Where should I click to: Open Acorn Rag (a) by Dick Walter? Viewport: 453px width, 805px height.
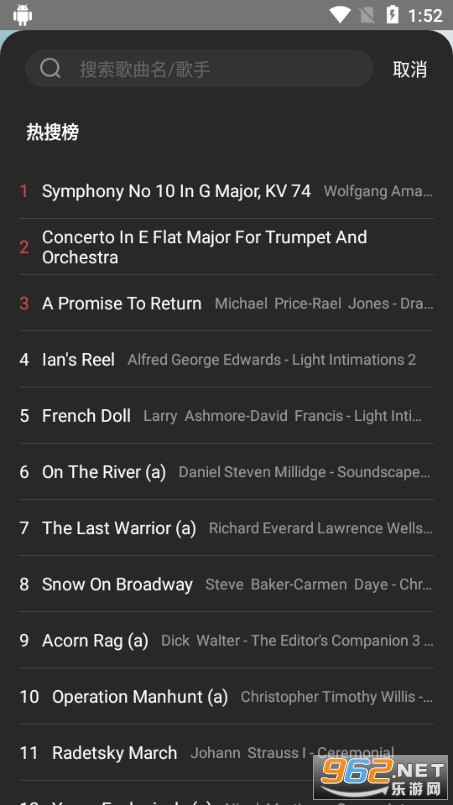pos(226,640)
